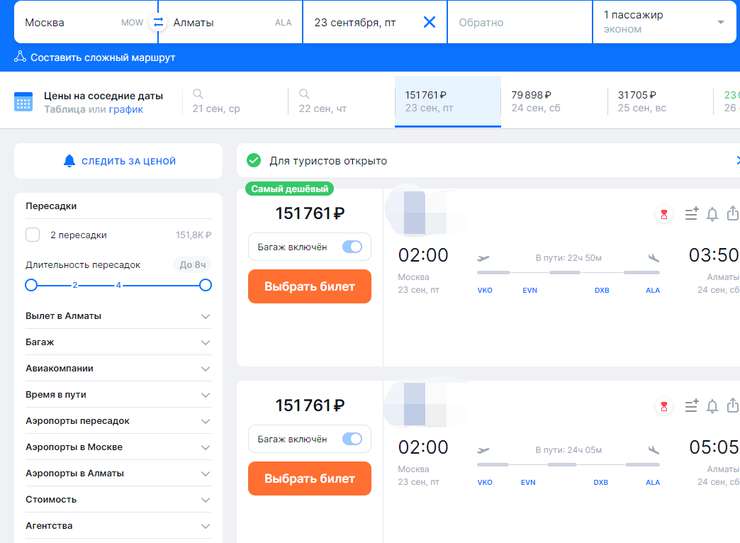Add second ticket to favorites list icon
This screenshot has width=740, height=543.
point(691,406)
